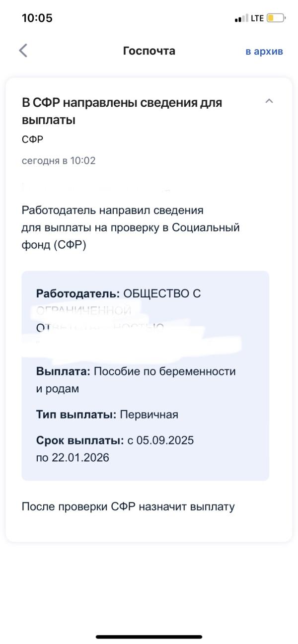Tap the LTE network indicator
This screenshot has height=644, width=298.
click(x=257, y=18)
